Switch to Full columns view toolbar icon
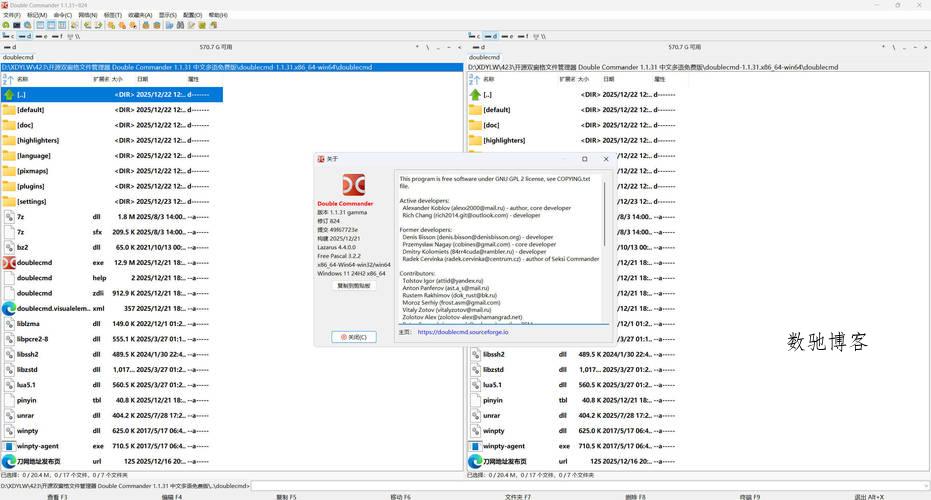 [51, 25]
